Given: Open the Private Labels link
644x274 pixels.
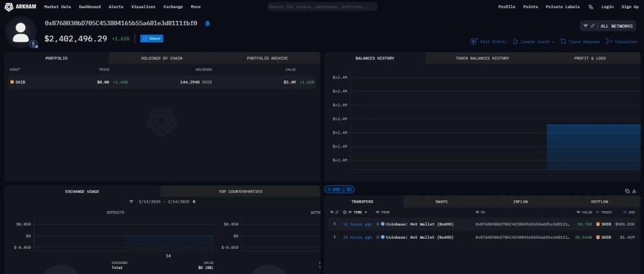Looking at the screenshot, I should pos(563,7).
